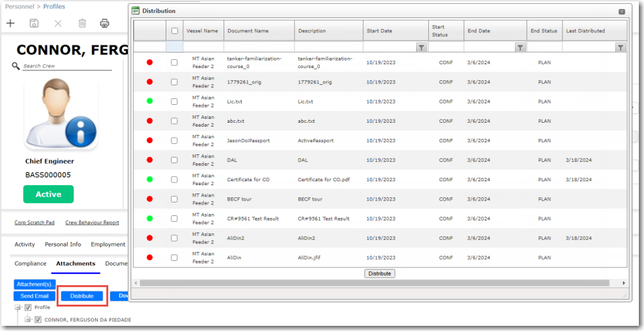Image resolution: width=644 pixels, height=331 pixels.
Task: Open the Start Date column filter funnel
Action: tap(421, 48)
